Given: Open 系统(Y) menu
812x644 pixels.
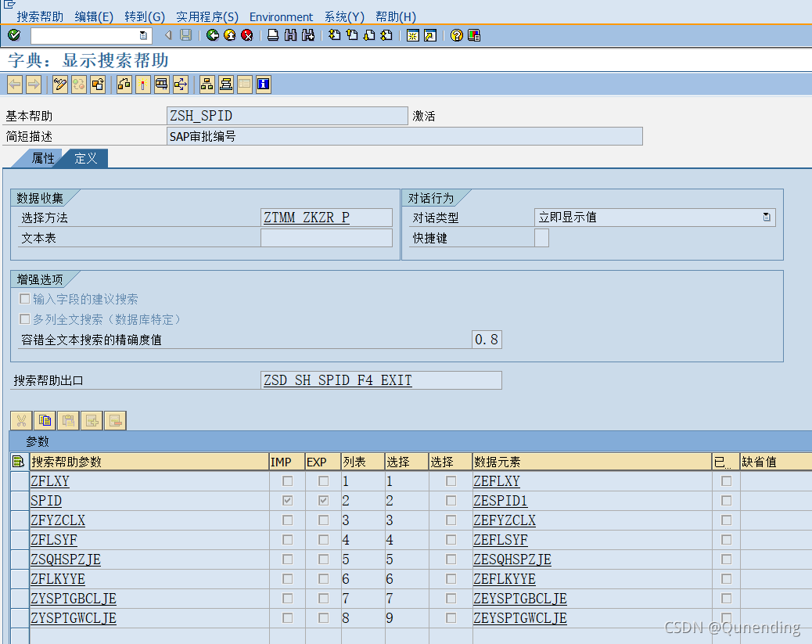Looking at the screenshot, I should pyautogui.click(x=344, y=16).
